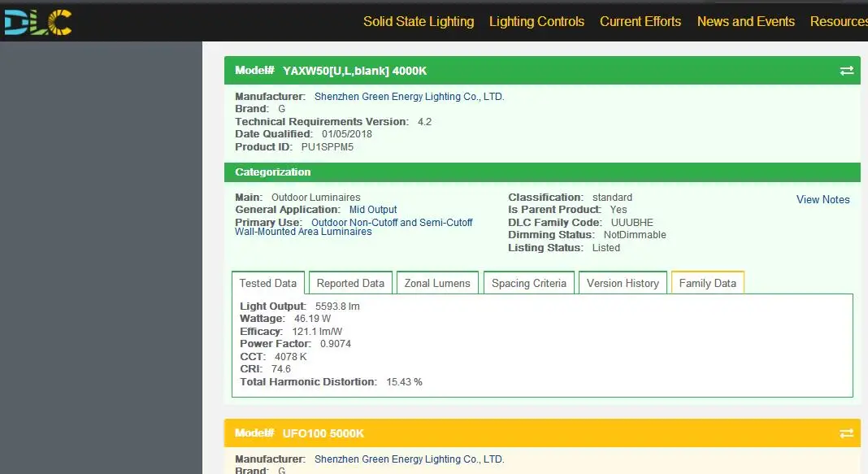868x474 pixels.
Task: Click Wattage value 46.19 W
Action: [312, 319]
